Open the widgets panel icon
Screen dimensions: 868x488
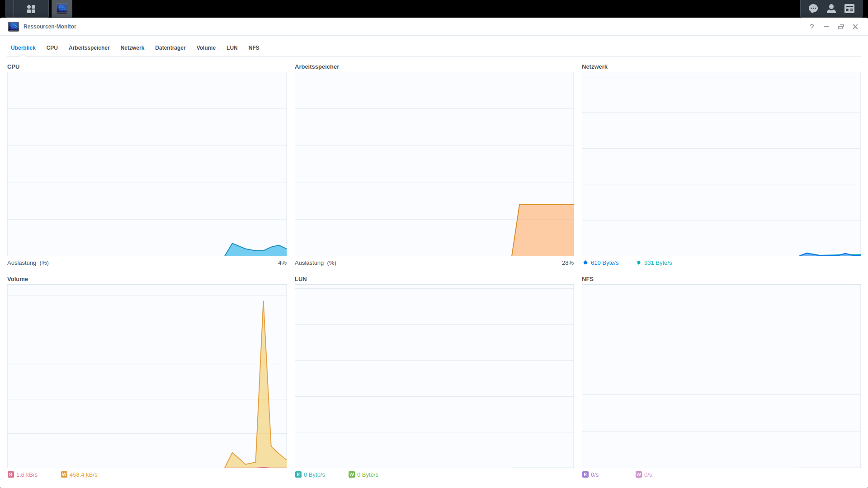tap(849, 9)
